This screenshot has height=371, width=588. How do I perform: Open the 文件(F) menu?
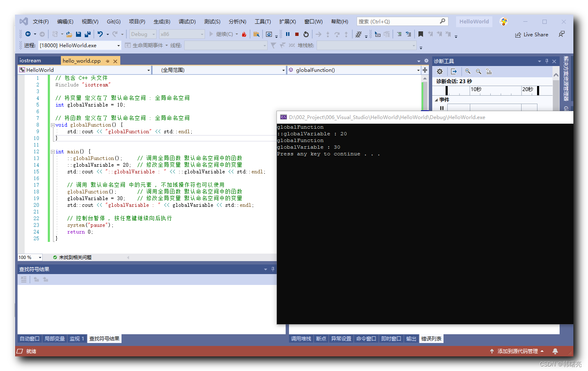pyautogui.click(x=41, y=22)
